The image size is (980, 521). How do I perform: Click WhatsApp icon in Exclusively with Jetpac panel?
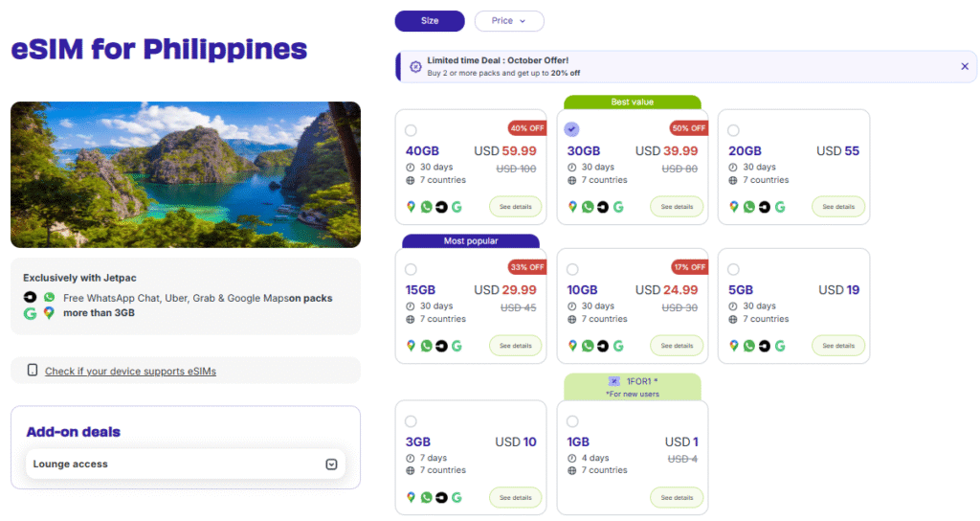pyautogui.click(x=49, y=298)
